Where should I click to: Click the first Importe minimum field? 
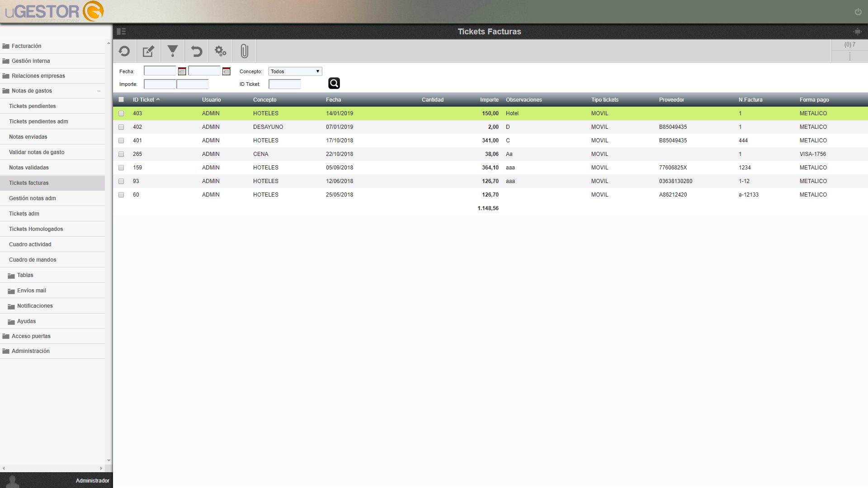[160, 84]
